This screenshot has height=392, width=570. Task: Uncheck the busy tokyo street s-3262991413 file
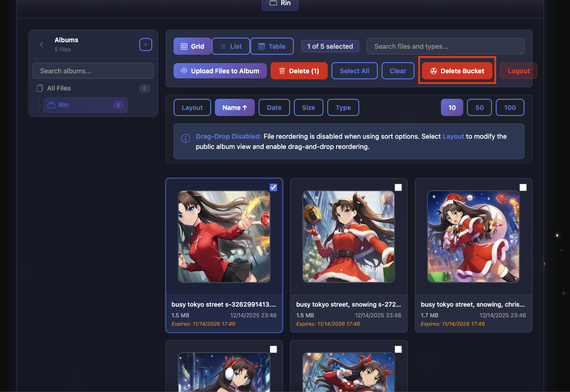click(x=273, y=187)
